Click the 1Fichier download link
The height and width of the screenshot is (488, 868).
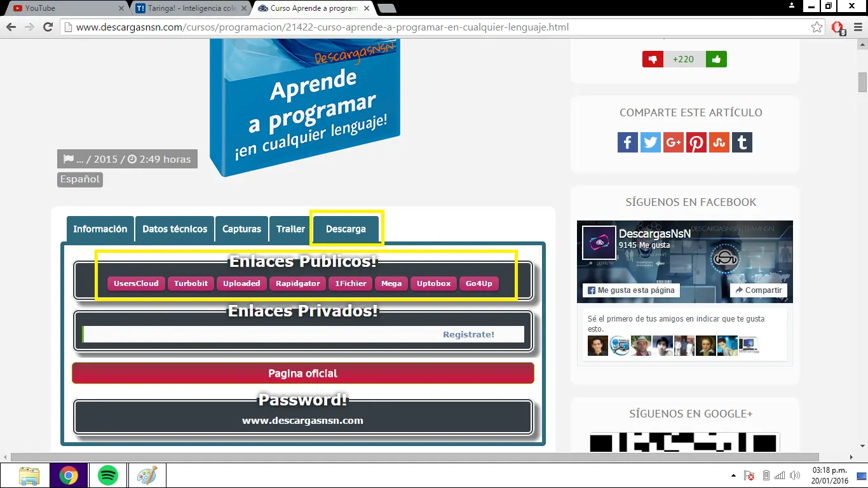(351, 283)
